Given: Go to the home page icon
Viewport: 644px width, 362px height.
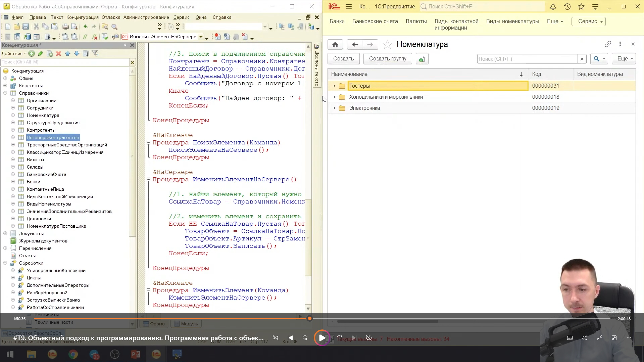Looking at the screenshot, I should [x=335, y=44].
